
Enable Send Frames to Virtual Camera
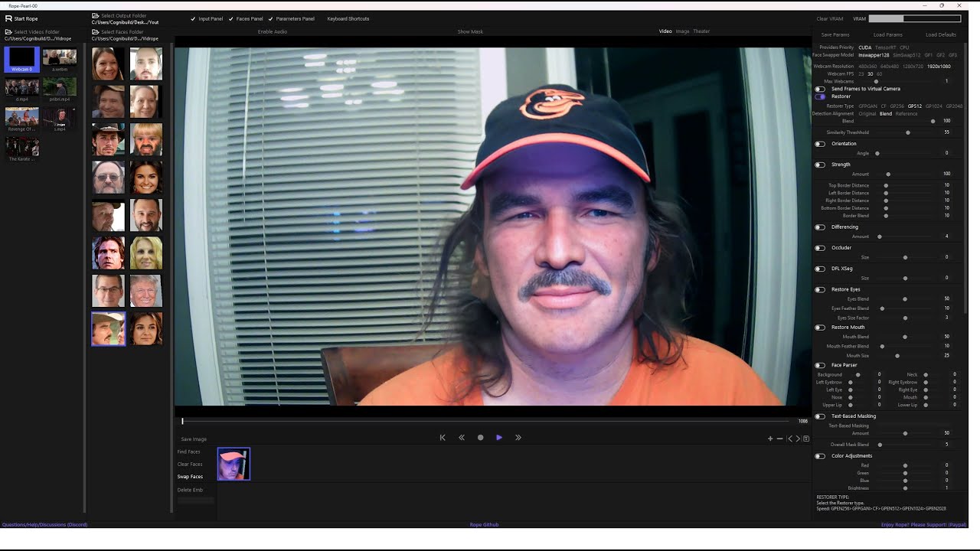[x=820, y=89]
